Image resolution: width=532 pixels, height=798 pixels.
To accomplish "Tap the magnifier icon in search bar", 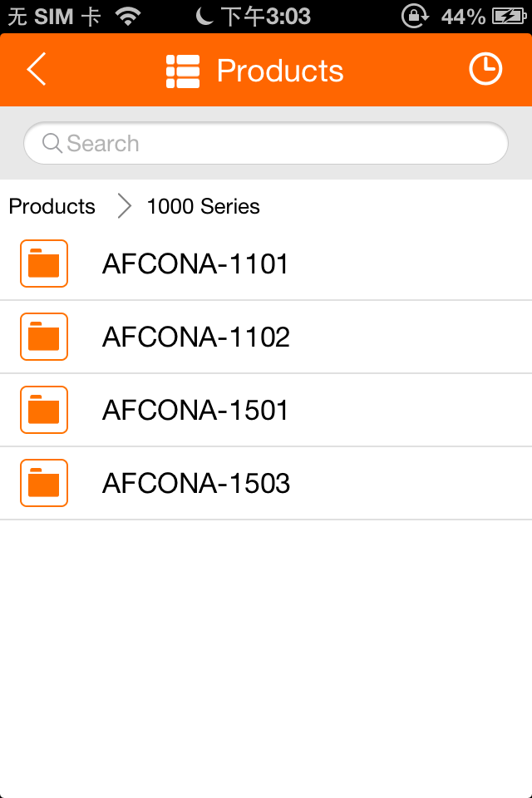I will pyautogui.click(x=52, y=144).
